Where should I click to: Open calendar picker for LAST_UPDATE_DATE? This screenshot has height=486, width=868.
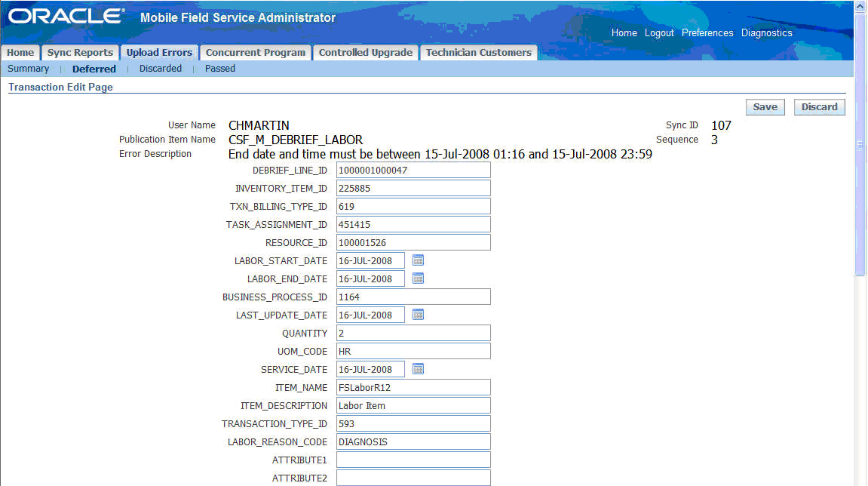(x=418, y=315)
